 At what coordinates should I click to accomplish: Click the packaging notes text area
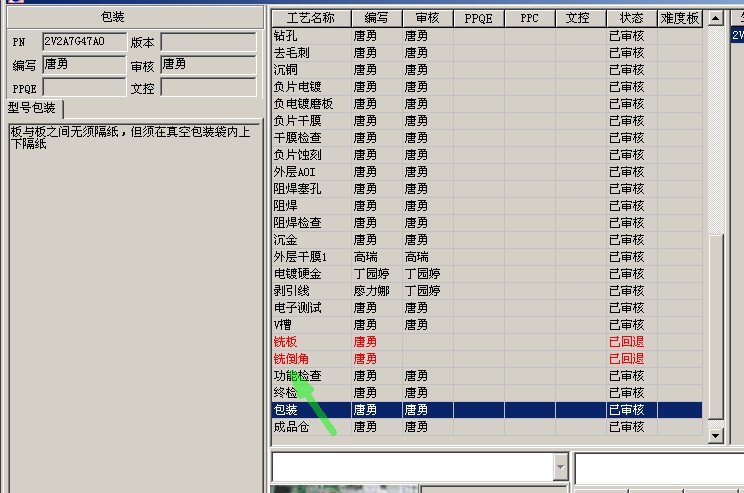(135, 308)
